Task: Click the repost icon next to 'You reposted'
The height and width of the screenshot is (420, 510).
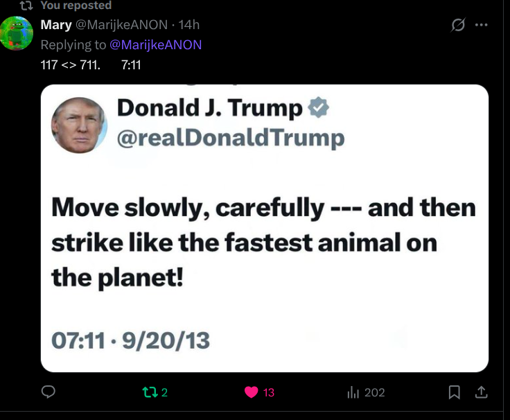Action: click(x=26, y=6)
